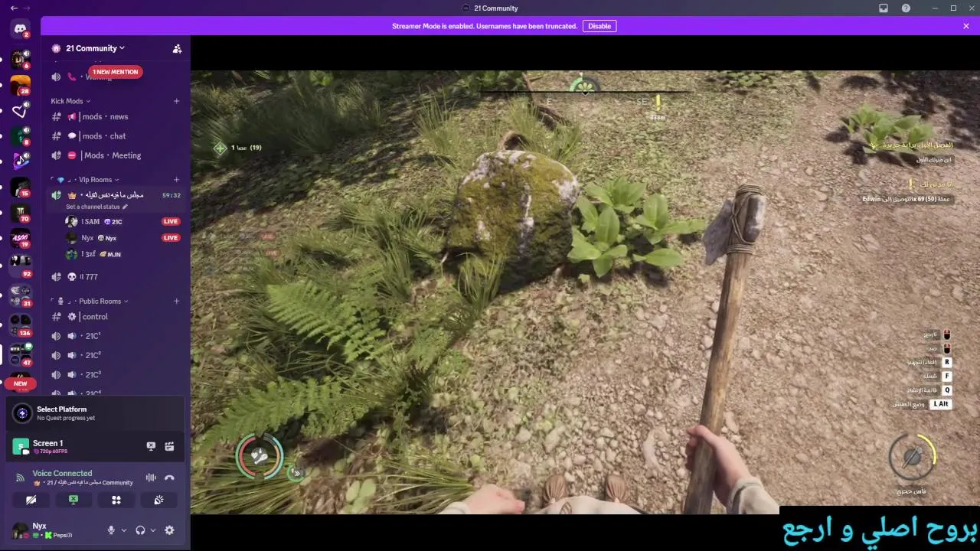Toggle screen sharing with the green monitor button
This screenshot has height=551, width=980.
coord(73,500)
